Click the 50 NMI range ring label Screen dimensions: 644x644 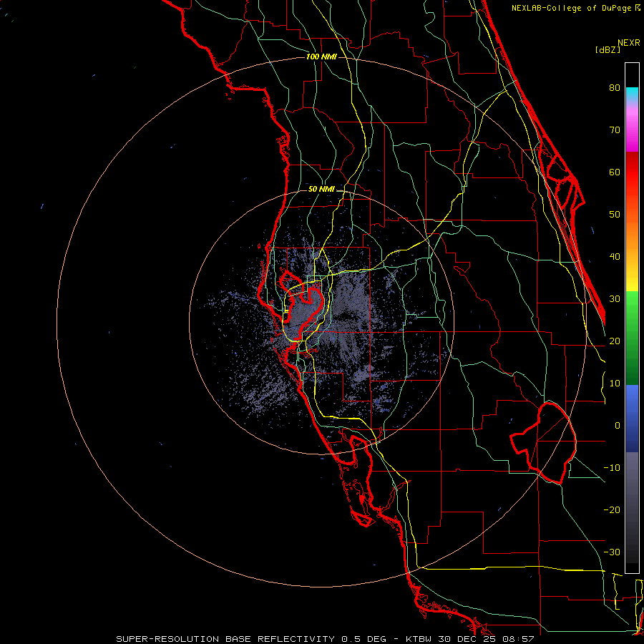tap(321, 190)
